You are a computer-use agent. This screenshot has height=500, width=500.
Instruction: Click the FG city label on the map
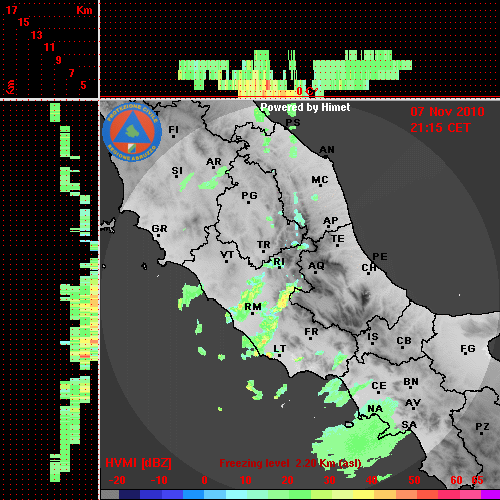point(468,349)
